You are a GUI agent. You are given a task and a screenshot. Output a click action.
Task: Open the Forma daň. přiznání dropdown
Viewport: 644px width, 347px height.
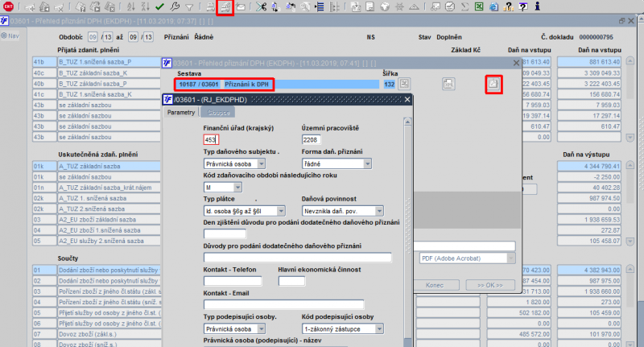click(367, 164)
